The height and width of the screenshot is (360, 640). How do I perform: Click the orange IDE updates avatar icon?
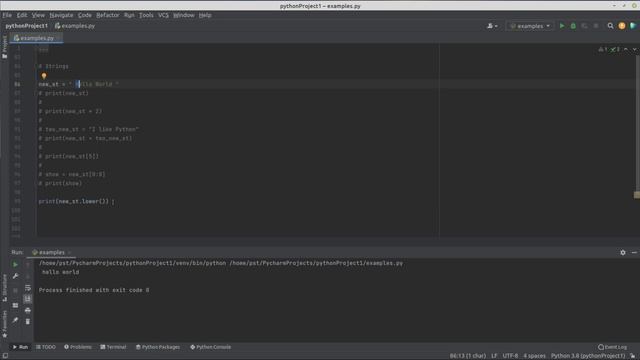point(622,26)
